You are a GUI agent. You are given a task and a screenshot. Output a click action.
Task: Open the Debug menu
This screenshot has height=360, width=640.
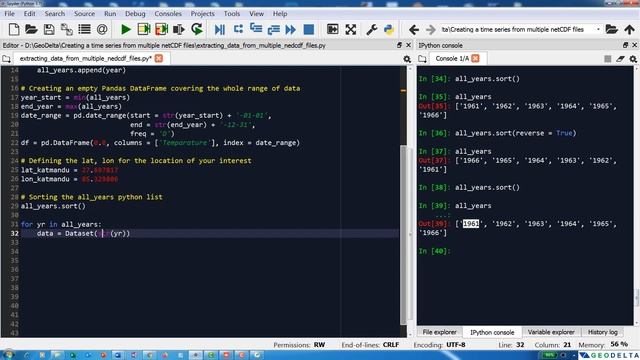135,13
